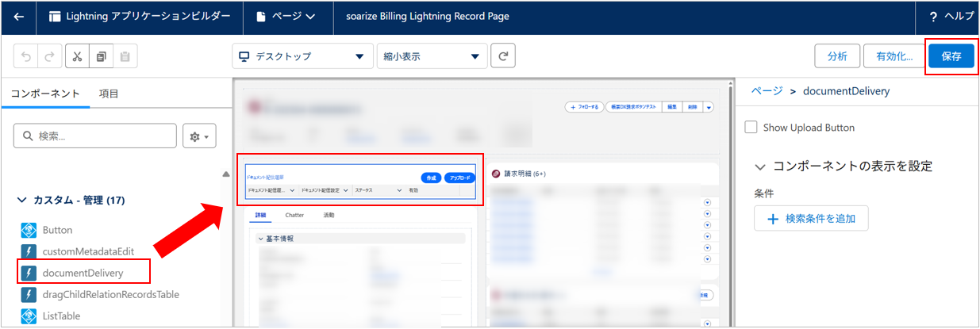Click the copy icon in toolbar

101,57
